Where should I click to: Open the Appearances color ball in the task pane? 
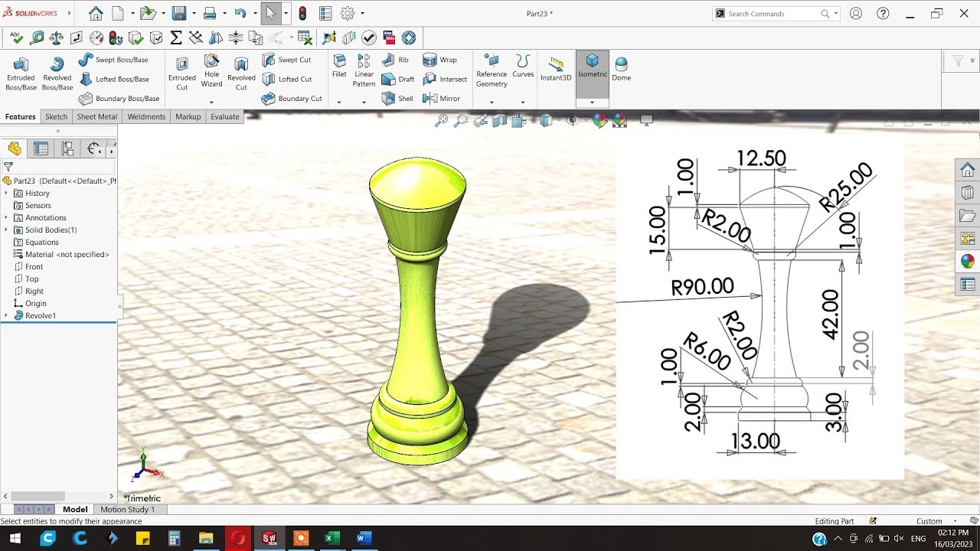point(968,261)
